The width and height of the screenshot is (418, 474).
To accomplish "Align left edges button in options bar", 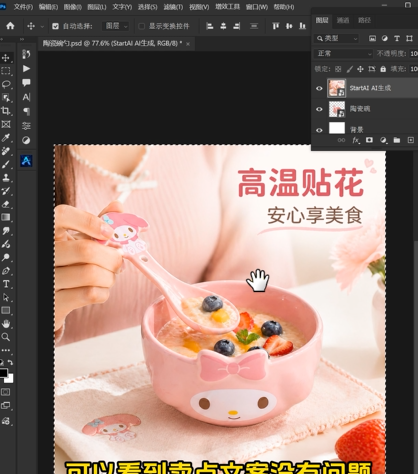I will coord(209,26).
